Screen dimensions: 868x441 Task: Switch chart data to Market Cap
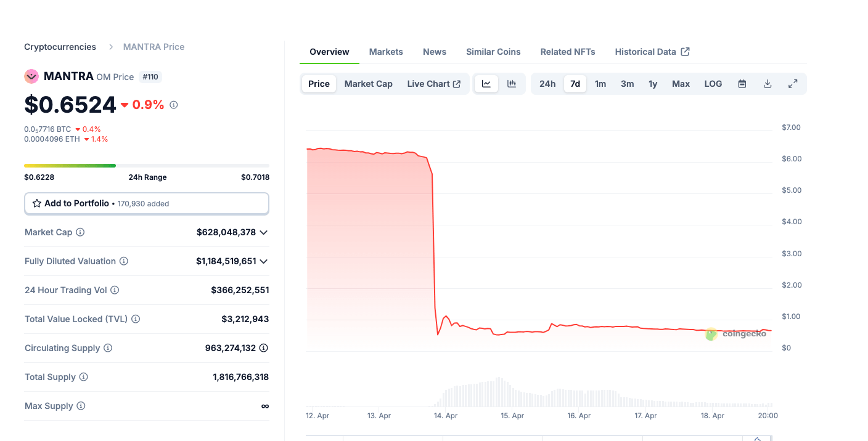368,83
